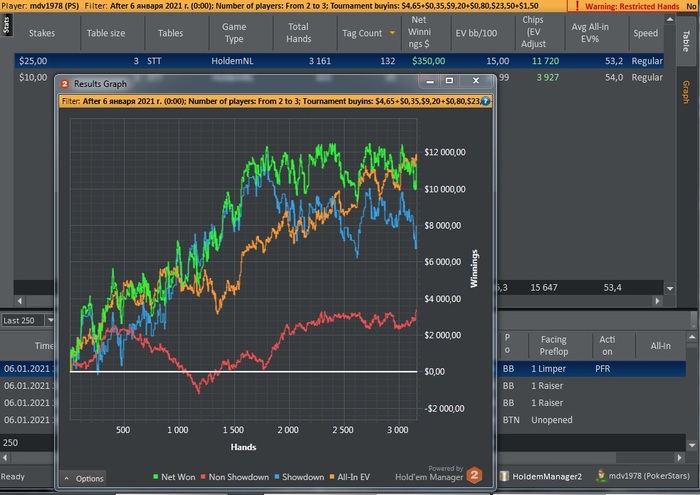
Task: Click the mdv1978 PokerStars player avatar icon
Action: click(x=601, y=476)
